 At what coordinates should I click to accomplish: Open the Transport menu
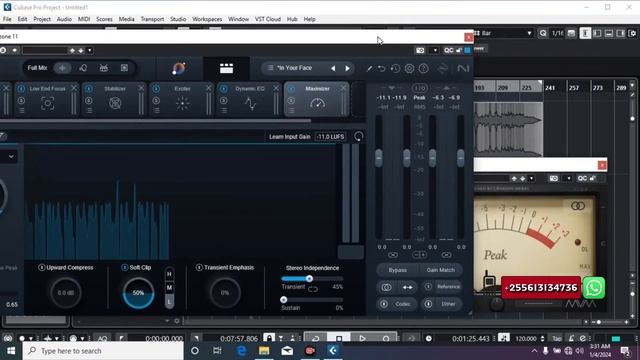(152, 19)
